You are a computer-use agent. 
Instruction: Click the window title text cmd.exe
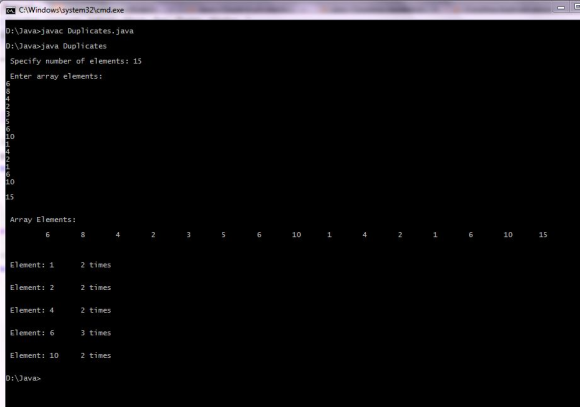pos(71,10)
